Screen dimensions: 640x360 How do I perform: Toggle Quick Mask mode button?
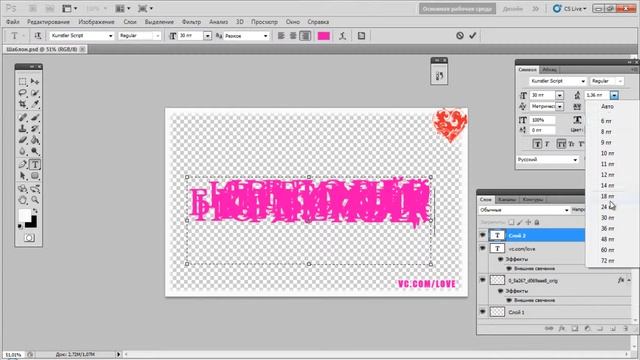click(29, 238)
